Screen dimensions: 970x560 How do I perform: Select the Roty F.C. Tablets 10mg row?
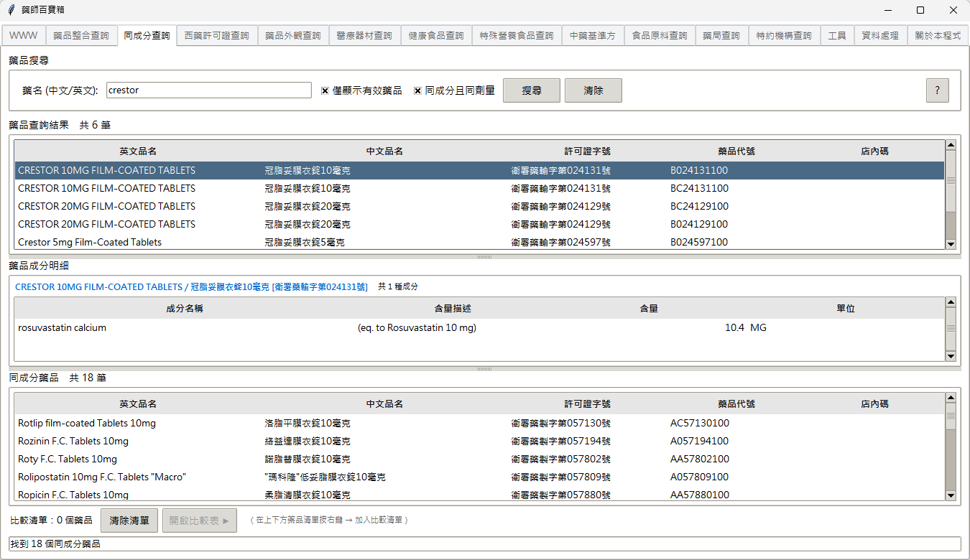point(479,459)
